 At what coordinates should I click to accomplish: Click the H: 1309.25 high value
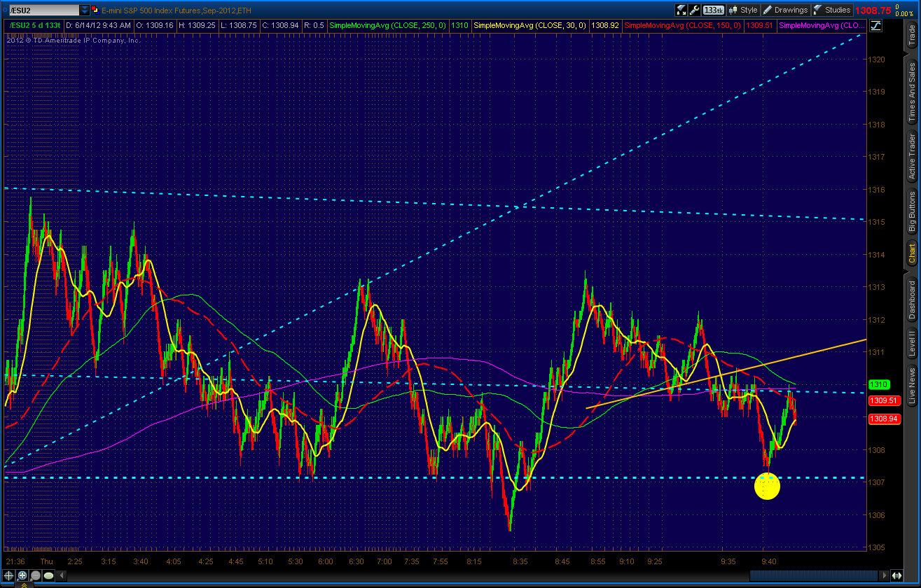point(196,25)
